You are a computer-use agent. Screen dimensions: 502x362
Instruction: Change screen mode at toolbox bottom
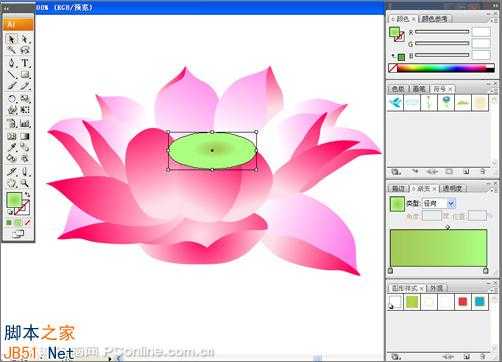[x=18, y=234]
